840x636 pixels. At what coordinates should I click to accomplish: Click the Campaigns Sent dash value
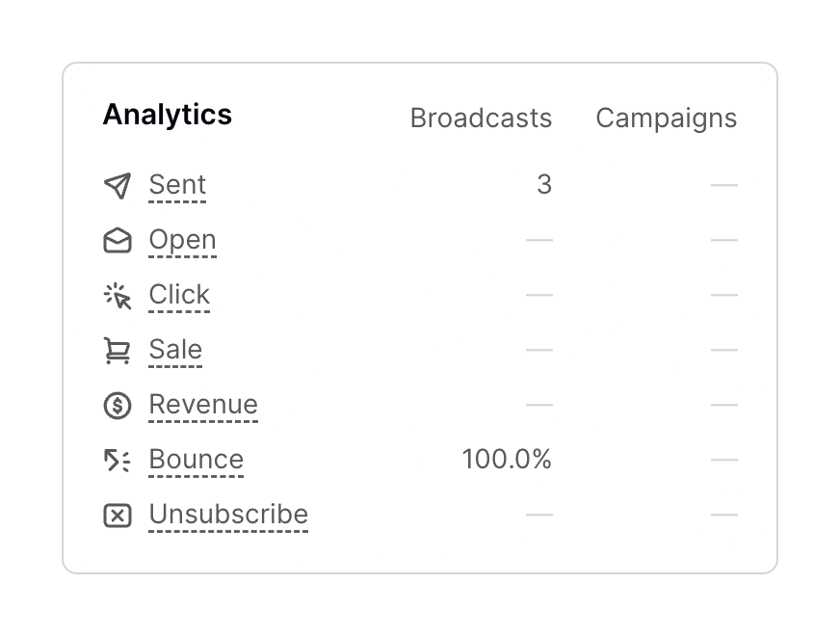pyautogui.click(x=723, y=185)
